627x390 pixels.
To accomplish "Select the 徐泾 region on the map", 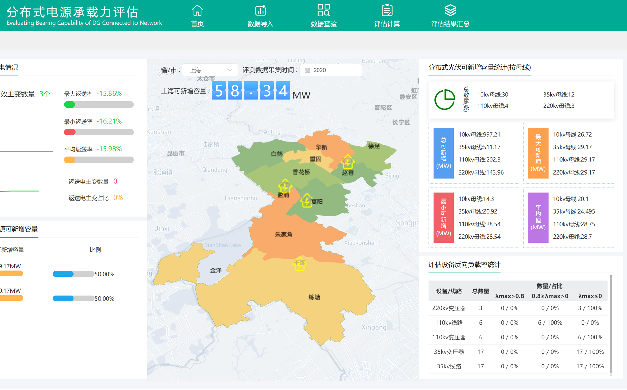I will pyautogui.click(x=374, y=146).
